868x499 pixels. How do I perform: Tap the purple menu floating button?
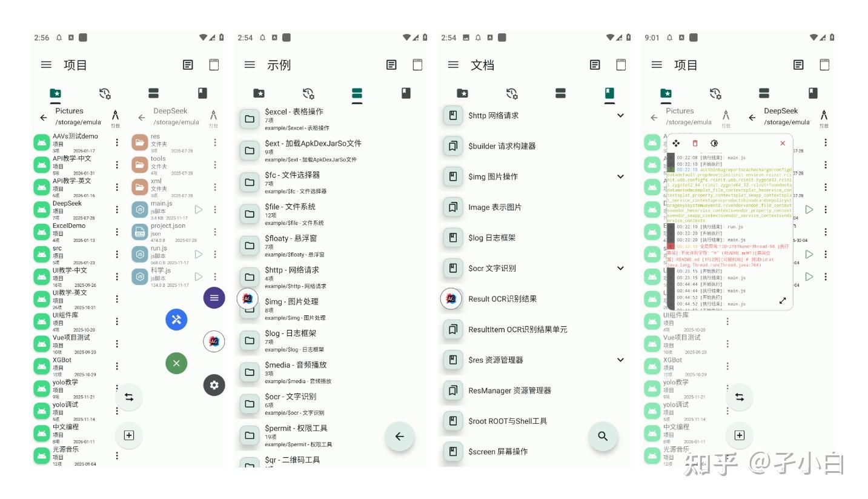[214, 298]
